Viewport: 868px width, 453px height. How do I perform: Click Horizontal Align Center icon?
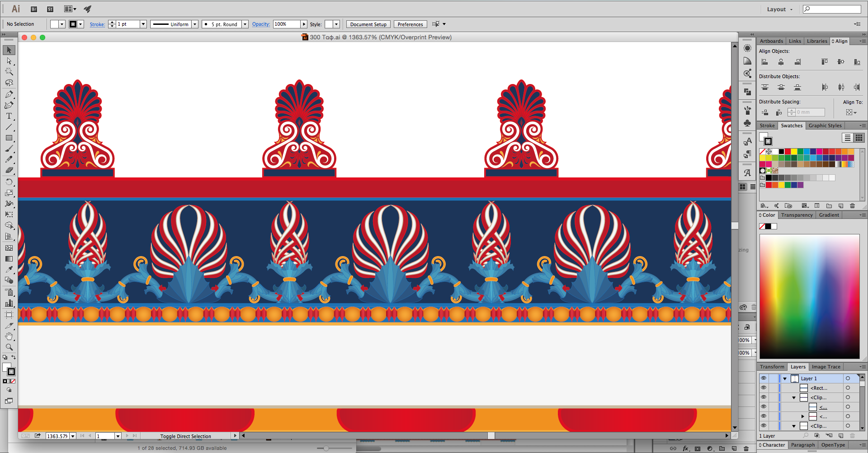coord(781,62)
